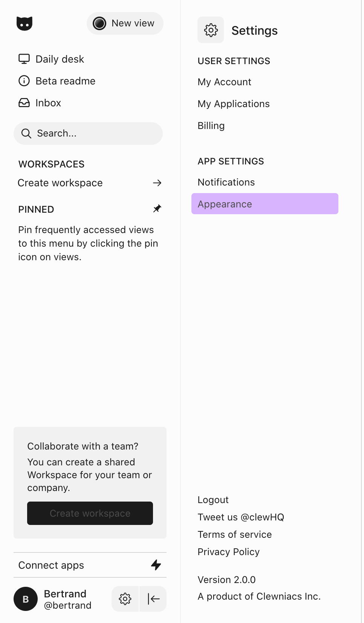The height and width of the screenshot is (623, 364).
Task: Click the gear icon beside Bertrand
Action: tap(125, 599)
